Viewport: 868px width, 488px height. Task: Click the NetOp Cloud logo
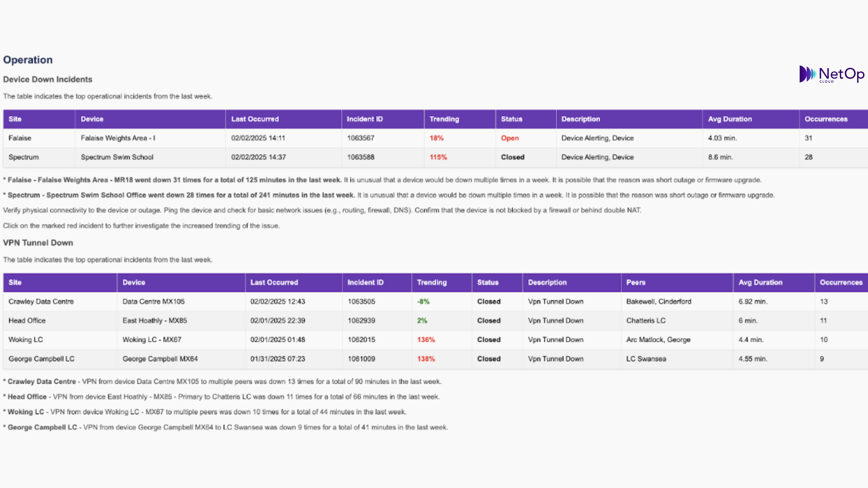(831, 74)
